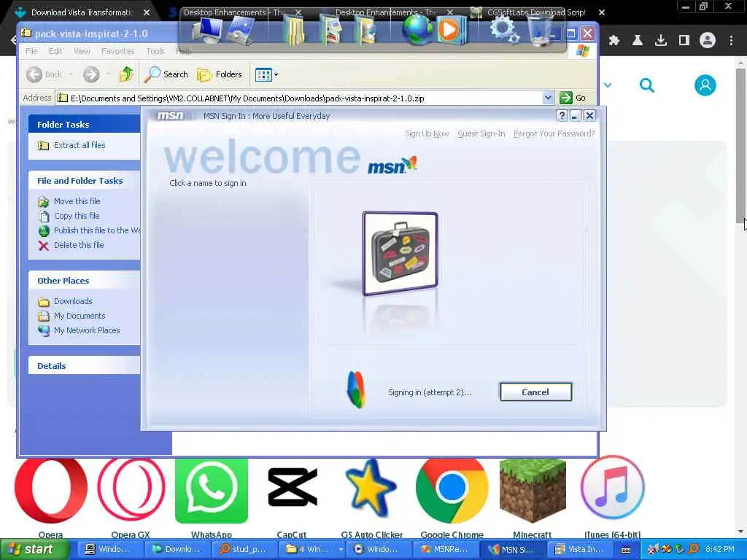This screenshot has width=747, height=560.
Task: Click the Up folder arrow in Explorer toolbar
Action: [x=125, y=74]
